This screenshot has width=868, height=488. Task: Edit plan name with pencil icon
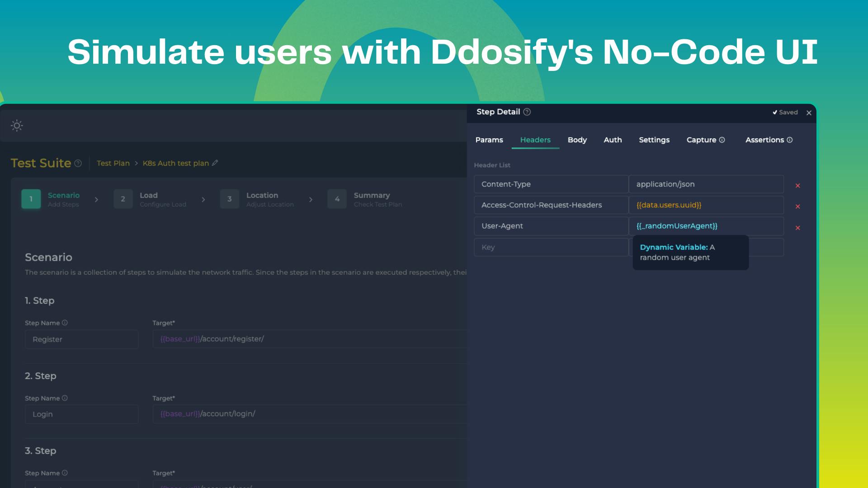coord(215,163)
